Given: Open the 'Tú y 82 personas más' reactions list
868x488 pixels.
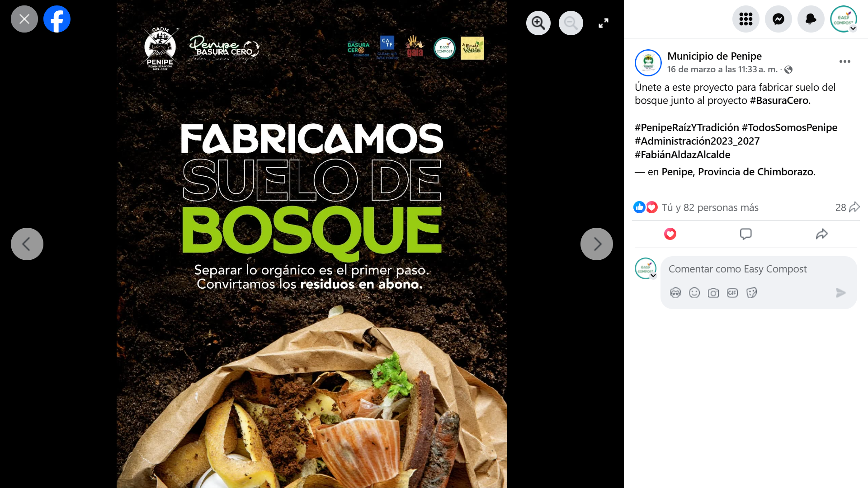Looking at the screenshot, I should click(710, 207).
